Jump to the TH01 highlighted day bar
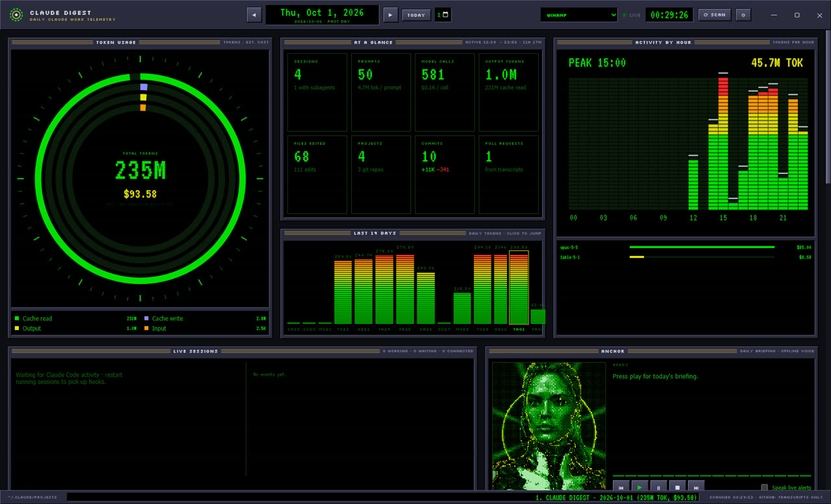 [519, 287]
